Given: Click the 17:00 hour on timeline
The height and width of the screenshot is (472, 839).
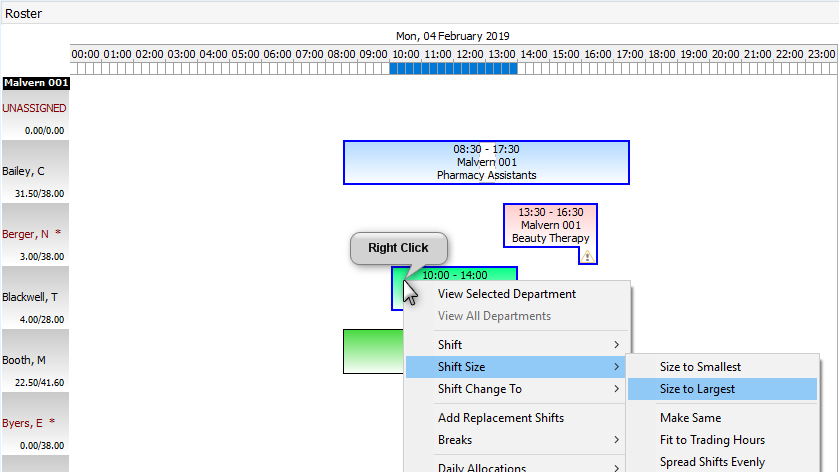Looking at the screenshot, I should (630, 55).
